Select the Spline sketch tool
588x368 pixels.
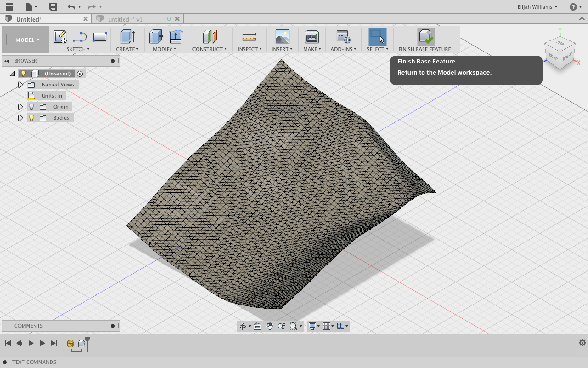(80, 37)
